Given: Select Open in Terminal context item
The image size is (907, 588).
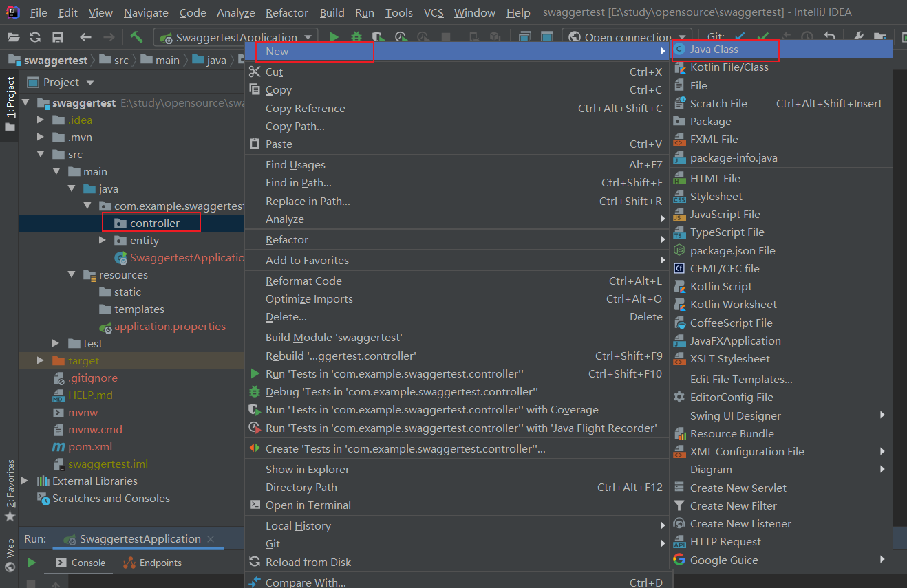Looking at the screenshot, I should pos(457,505).
